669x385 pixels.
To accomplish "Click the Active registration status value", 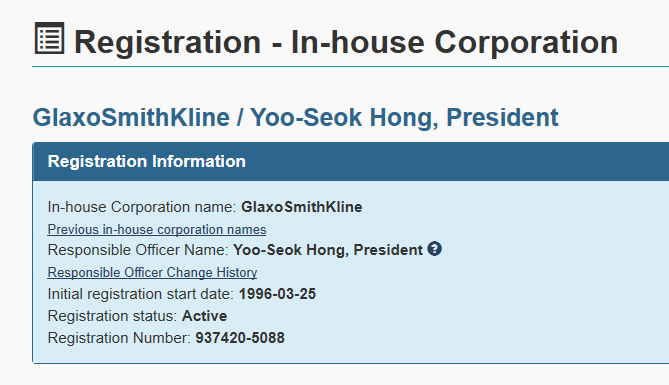I will pos(204,316).
